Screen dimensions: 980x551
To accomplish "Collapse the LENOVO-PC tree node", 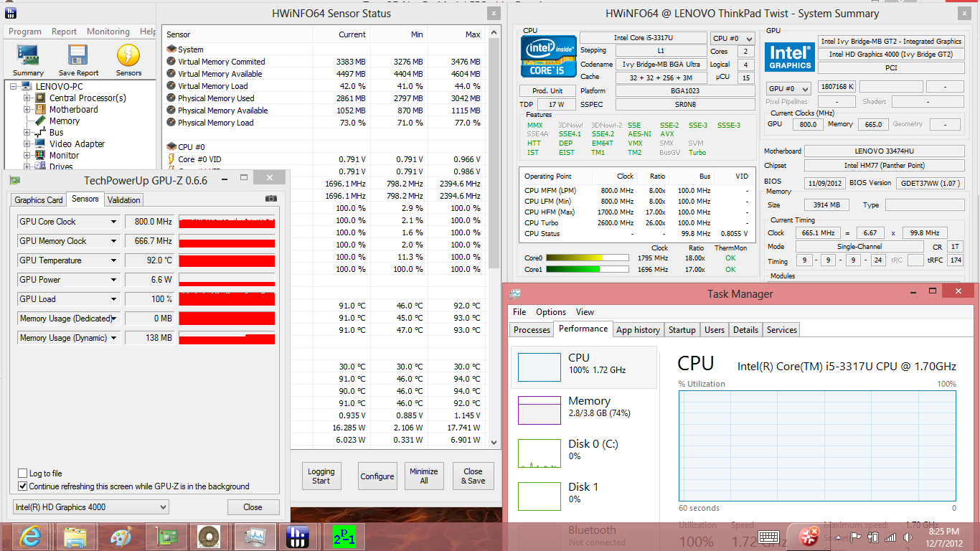I will tap(14, 87).
